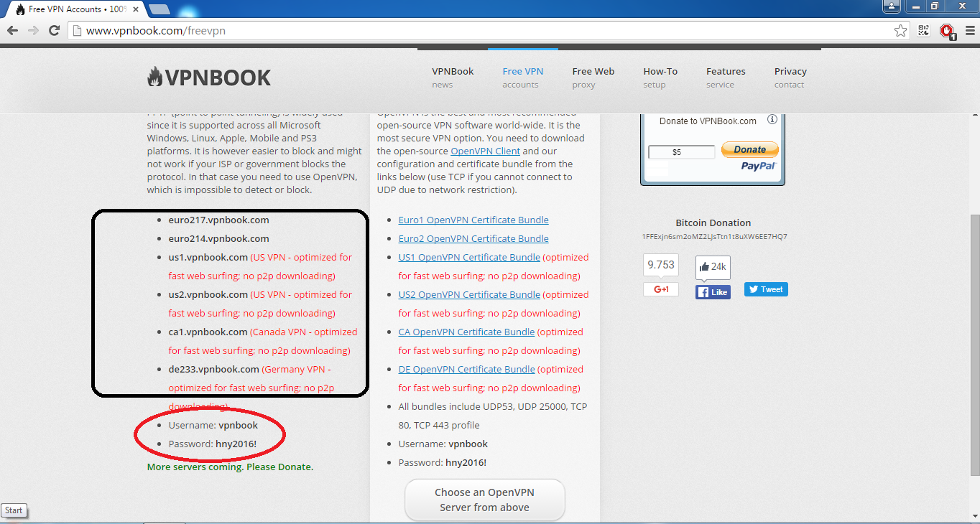This screenshot has width=980, height=524.
Task: Click 'All bundles include UDP53' text
Action: click(x=493, y=416)
